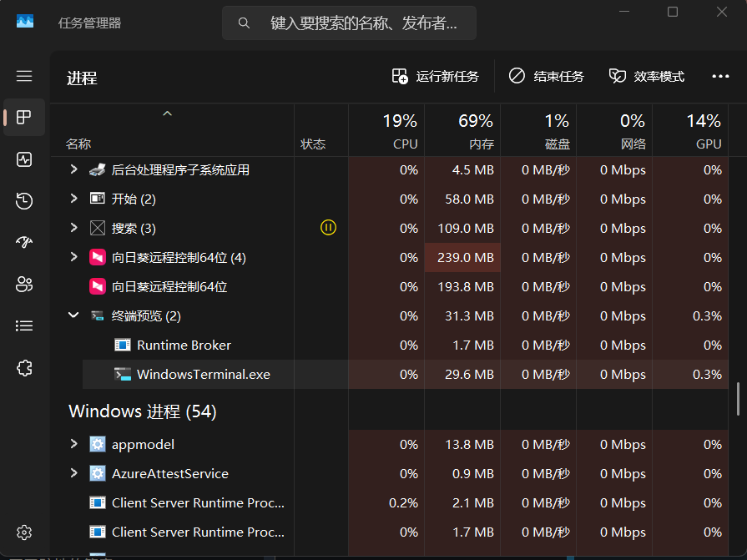Click the search magnifier icon
Viewport: 747px width, 560px height.
[x=244, y=23]
